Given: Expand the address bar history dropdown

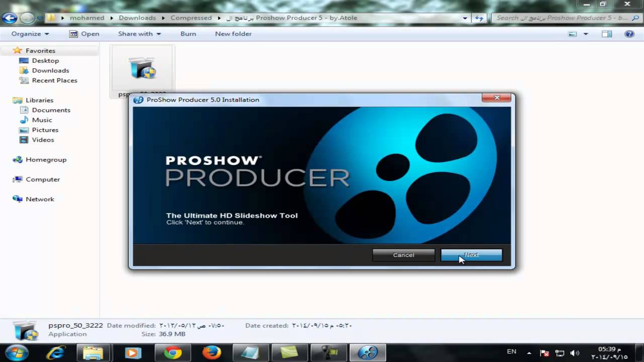Looking at the screenshot, I should [x=465, y=18].
